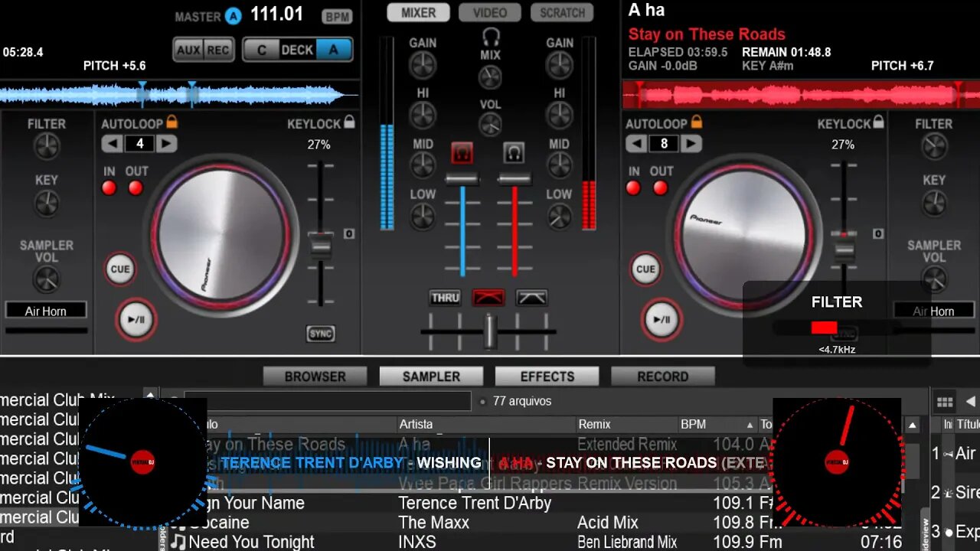Decrease right deck autoloop length arrow

point(637,143)
